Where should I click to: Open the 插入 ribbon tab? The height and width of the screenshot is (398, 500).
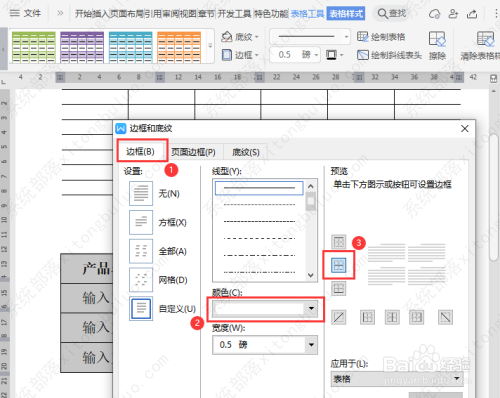pyautogui.click(x=100, y=14)
